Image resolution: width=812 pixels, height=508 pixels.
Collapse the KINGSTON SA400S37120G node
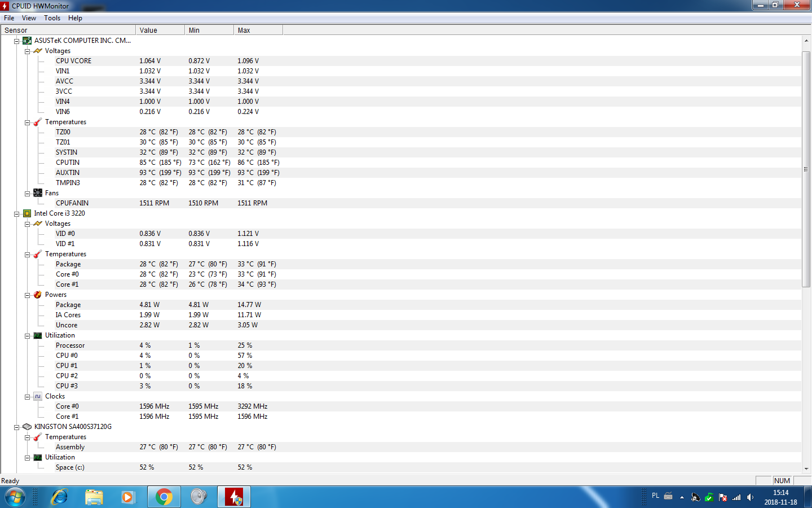tap(16, 427)
